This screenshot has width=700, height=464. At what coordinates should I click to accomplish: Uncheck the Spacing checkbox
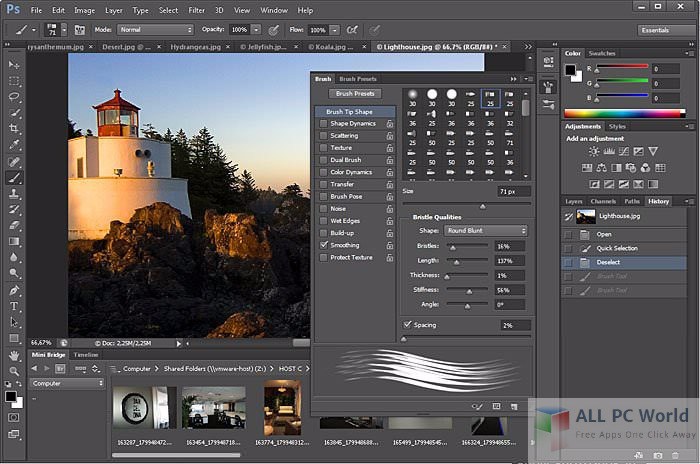(x=407, y=325)
